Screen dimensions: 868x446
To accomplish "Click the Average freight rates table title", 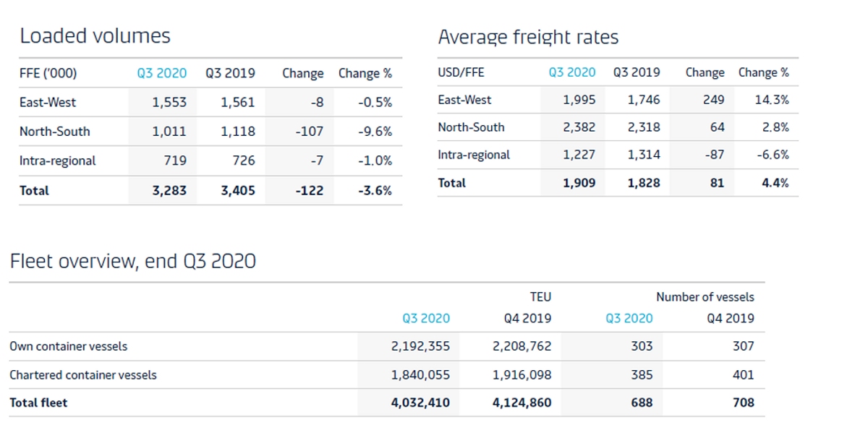I will pyautogui.click(x=527, y=36).
